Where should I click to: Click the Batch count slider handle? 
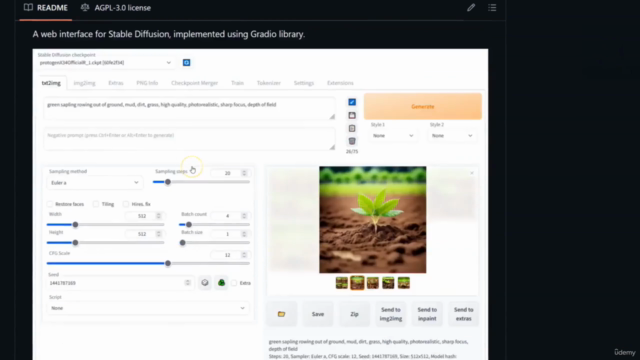189,224
